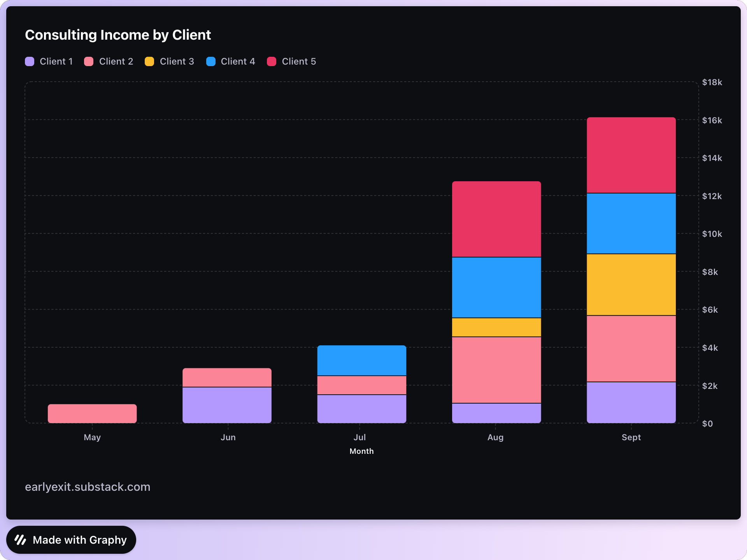This screenshot has width=747, height=560.
Task: Click the Client 1 purple legend swatch
Action: 30,61
